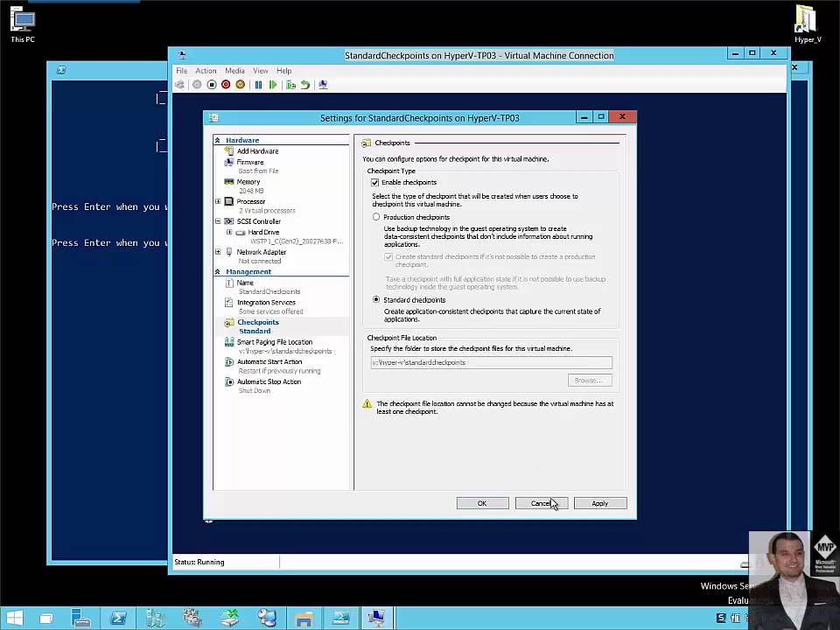Open the Media menu

click(234, 71)
